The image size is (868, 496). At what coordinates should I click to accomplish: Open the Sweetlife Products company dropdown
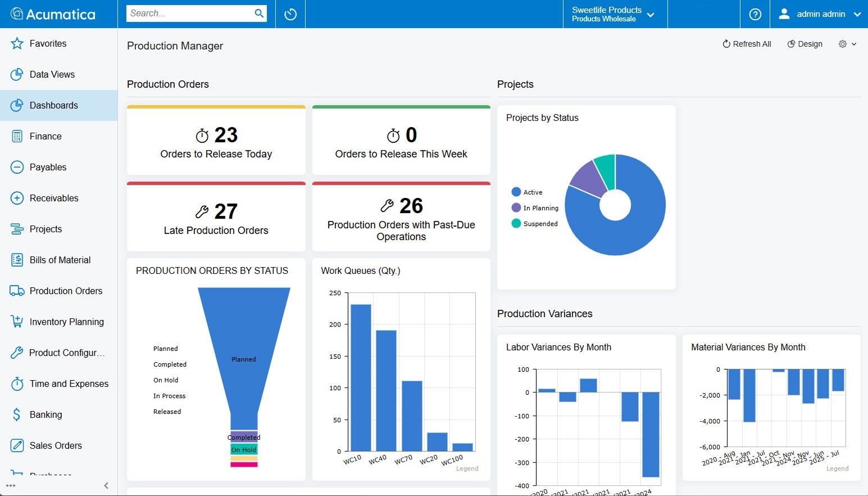tap(614, 14)
